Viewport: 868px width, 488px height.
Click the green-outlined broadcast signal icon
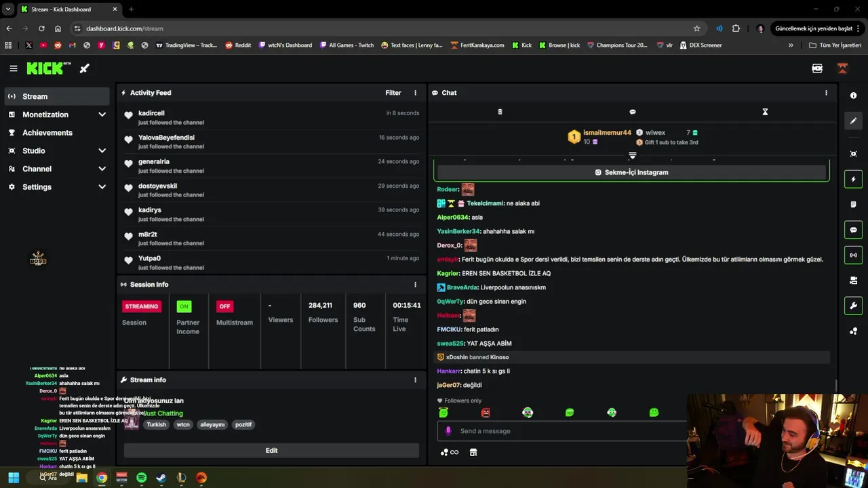854,255
